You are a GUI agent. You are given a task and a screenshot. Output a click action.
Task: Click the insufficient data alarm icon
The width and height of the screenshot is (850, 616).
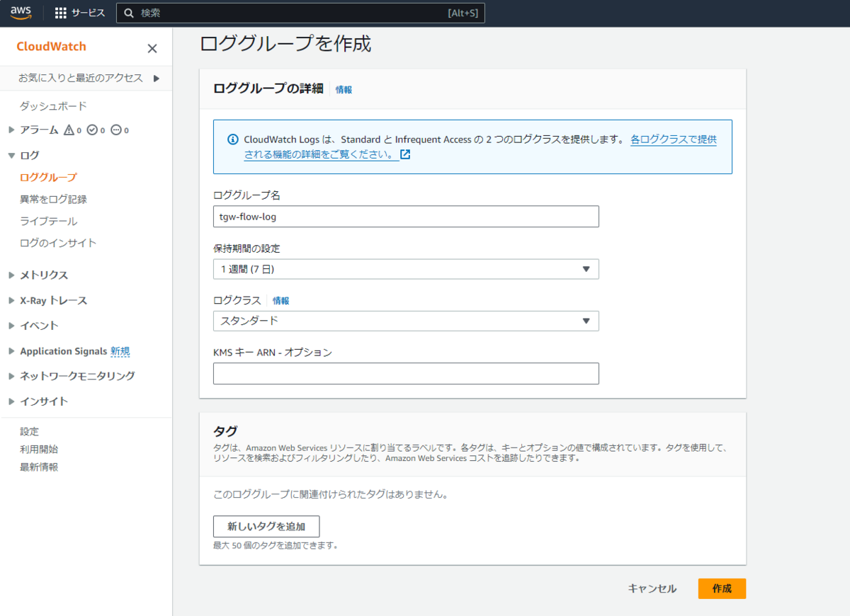pos(116,130)
